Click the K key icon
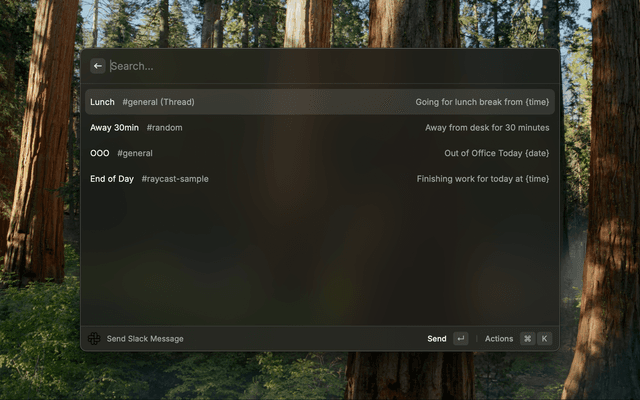The width and height of the screenshot is (640, 400). pos(544,338)
